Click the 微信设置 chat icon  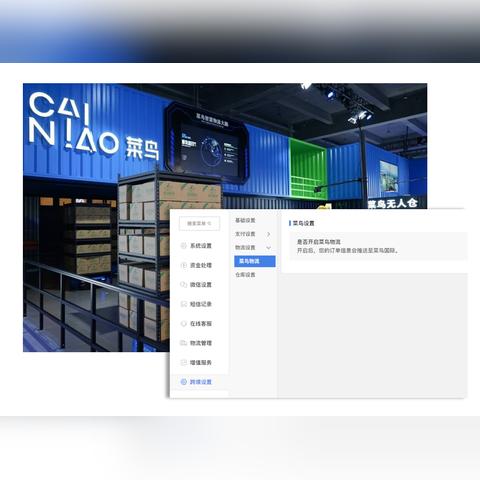pyautogui.click(x=183, y=285)
